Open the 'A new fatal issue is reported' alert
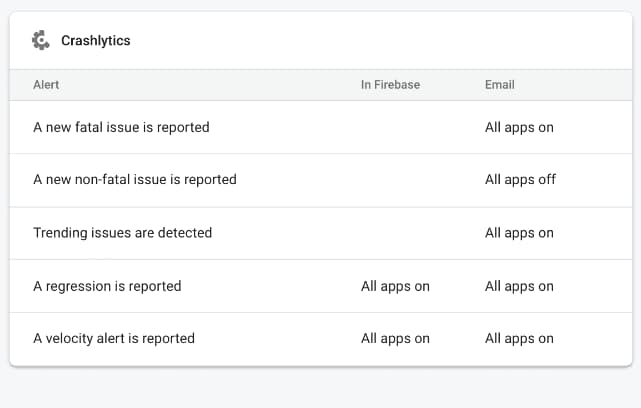The image size is (641, 408). [x=121, y=127]
